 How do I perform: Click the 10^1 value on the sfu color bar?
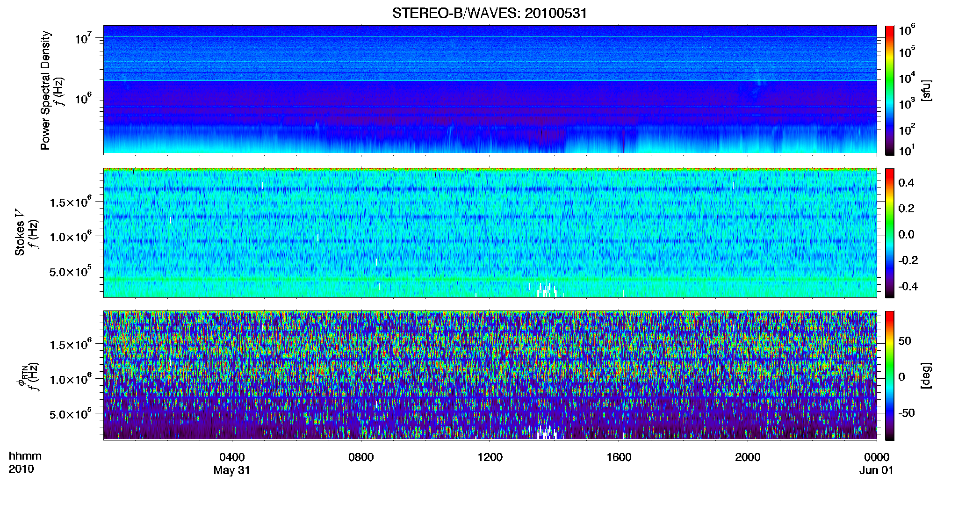pos(907,151)
